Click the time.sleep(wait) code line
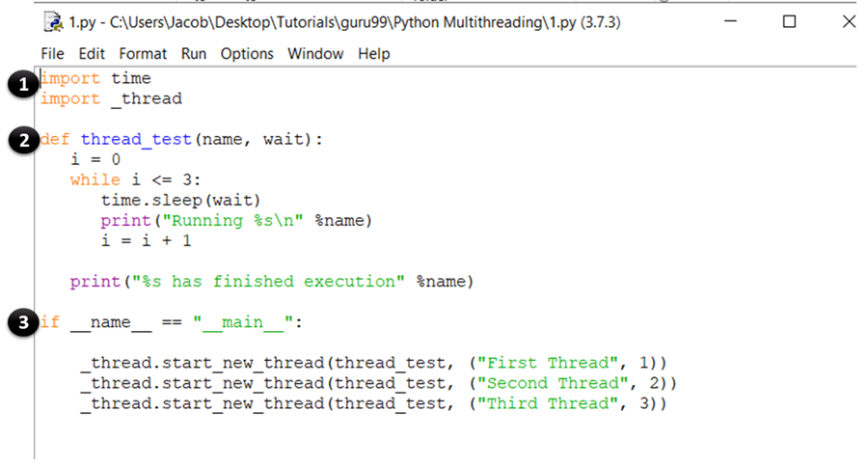Viewport: 868px width, 467px height. click(180, 200)
